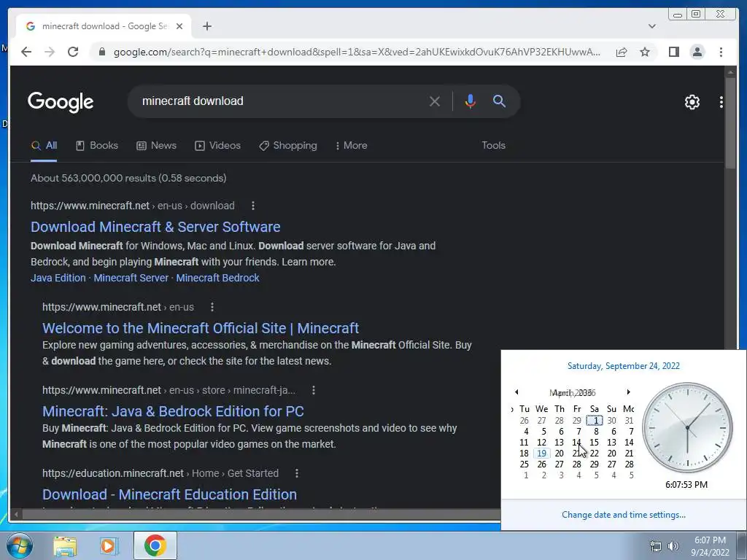Image resolution: width=747 pixels, height=560 pixels.
Task: Start voice search with the microphone icon
Action: [470, 101]
